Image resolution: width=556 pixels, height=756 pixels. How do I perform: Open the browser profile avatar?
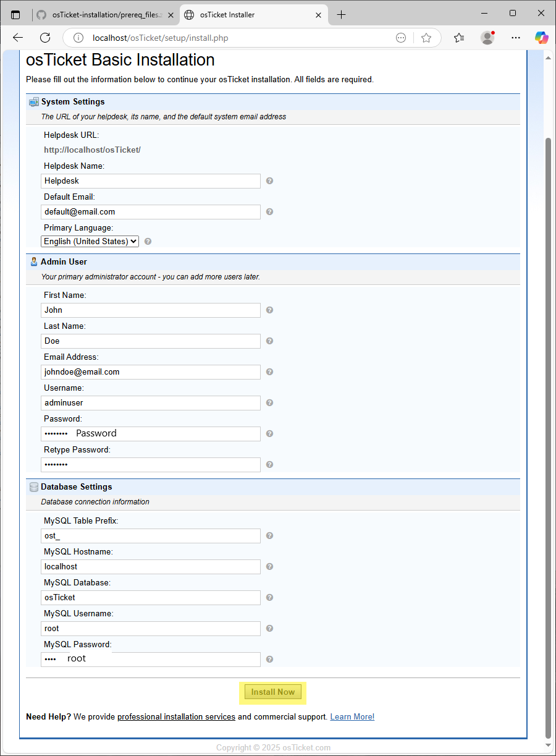[x=488, y=38]
